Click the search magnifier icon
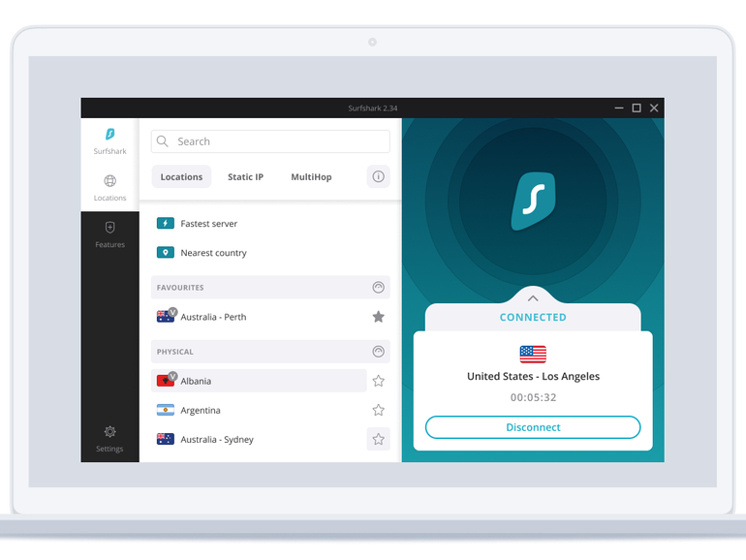The width and height of the screenshot is (746, 560). tap(163, 141)
